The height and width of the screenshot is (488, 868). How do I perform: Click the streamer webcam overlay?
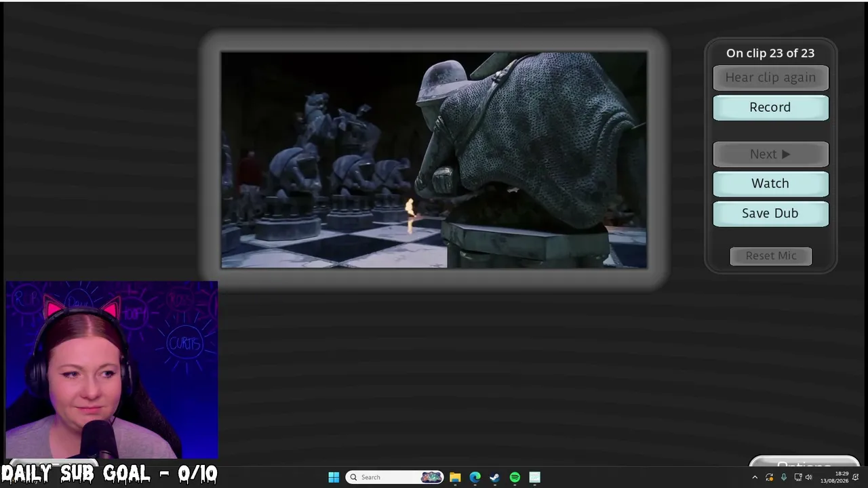[112, 371]
